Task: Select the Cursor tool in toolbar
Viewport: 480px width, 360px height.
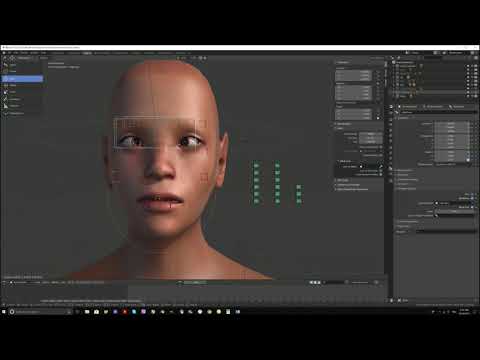Action: coord(22,71)
